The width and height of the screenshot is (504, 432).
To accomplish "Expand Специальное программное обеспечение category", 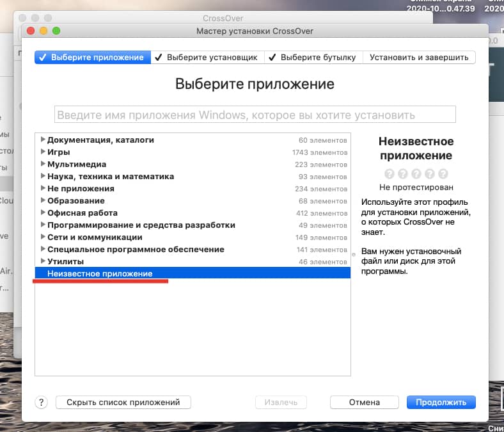I will (43, 250).
